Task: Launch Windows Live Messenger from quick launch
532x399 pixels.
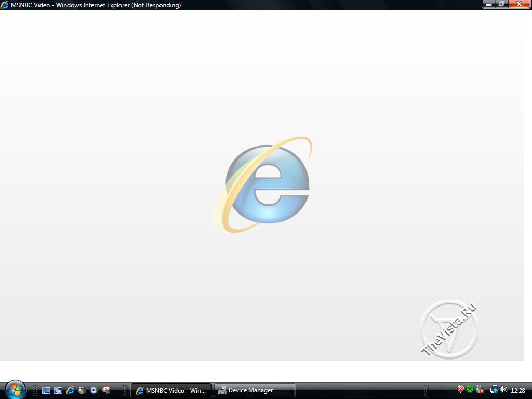Action: (82, 390)
